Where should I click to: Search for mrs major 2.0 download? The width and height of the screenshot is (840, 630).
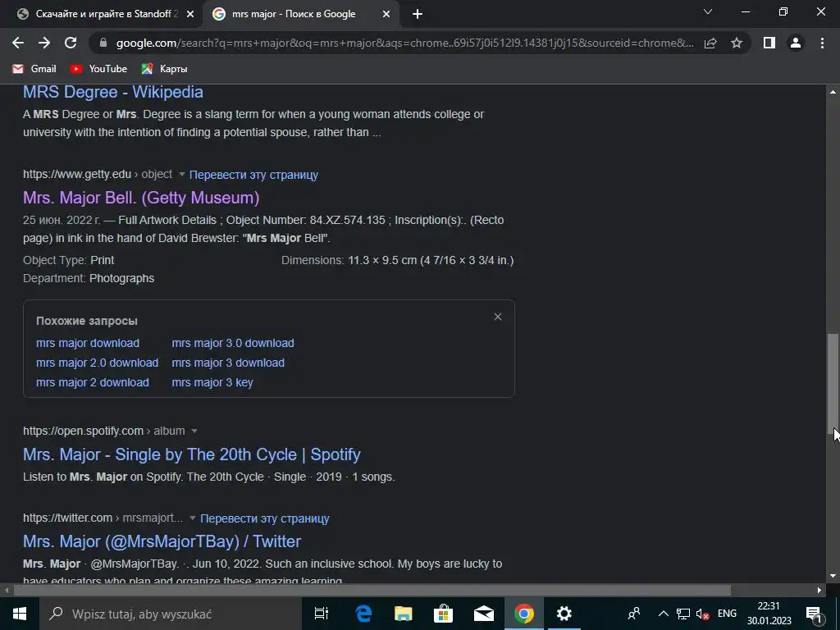97,363
